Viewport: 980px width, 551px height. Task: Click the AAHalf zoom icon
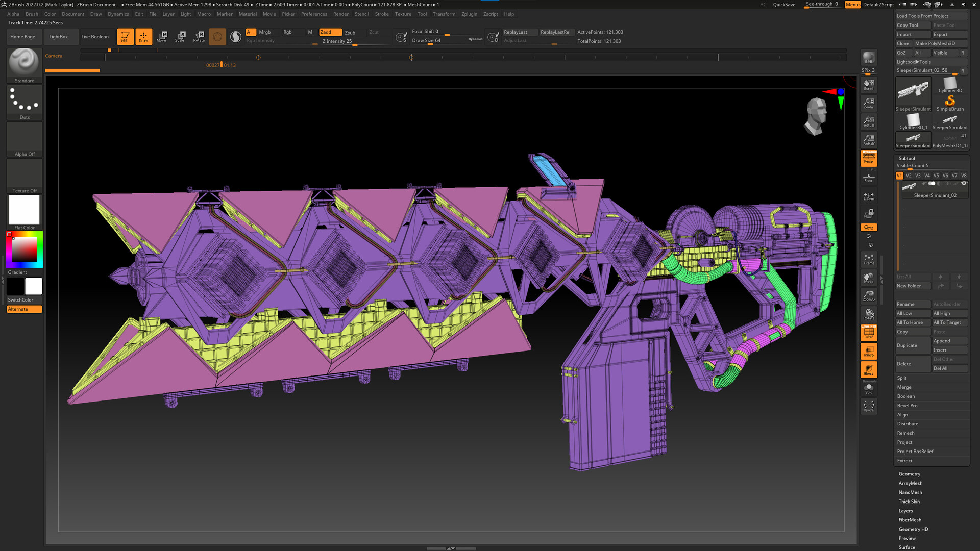[x=868, y=139]
